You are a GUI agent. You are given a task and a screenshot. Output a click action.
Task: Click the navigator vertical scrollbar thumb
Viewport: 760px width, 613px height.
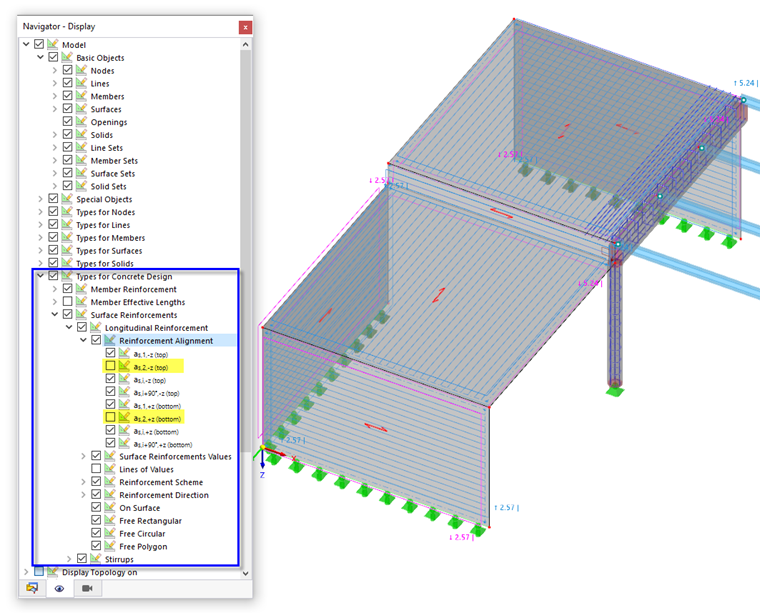point(246,250)
